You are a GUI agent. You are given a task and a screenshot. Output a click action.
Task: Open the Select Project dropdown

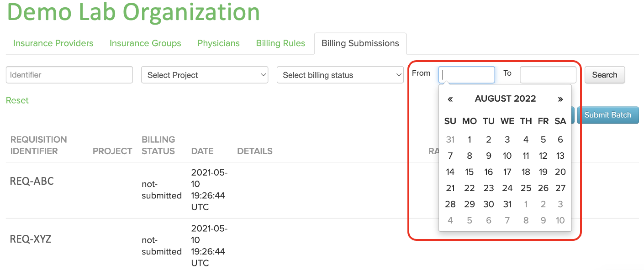click(x=205, y=75)
